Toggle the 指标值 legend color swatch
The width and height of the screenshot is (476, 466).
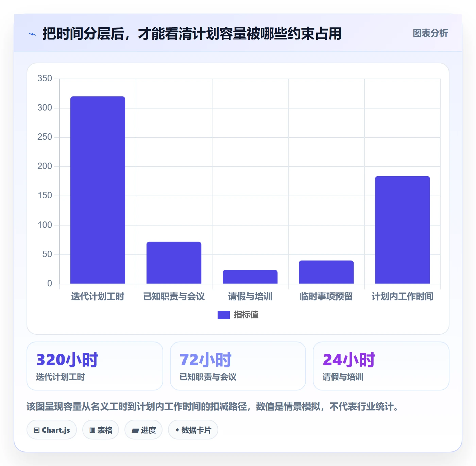point(224,315)
